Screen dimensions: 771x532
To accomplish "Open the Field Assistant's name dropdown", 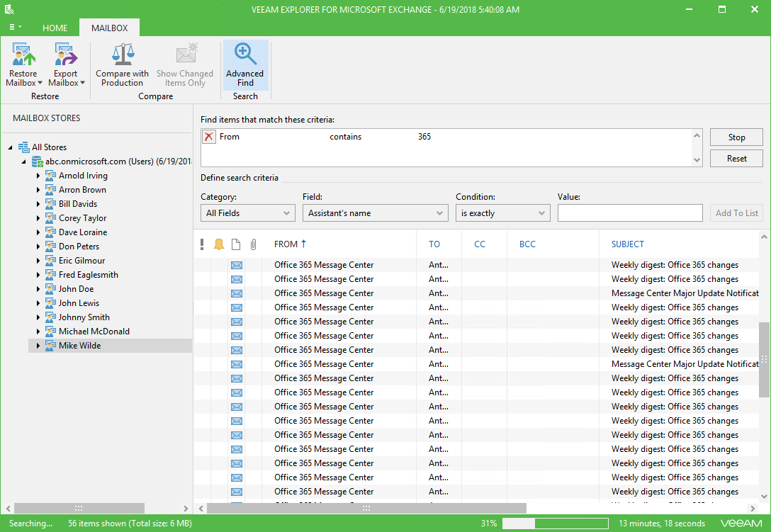I will point(375,213).
